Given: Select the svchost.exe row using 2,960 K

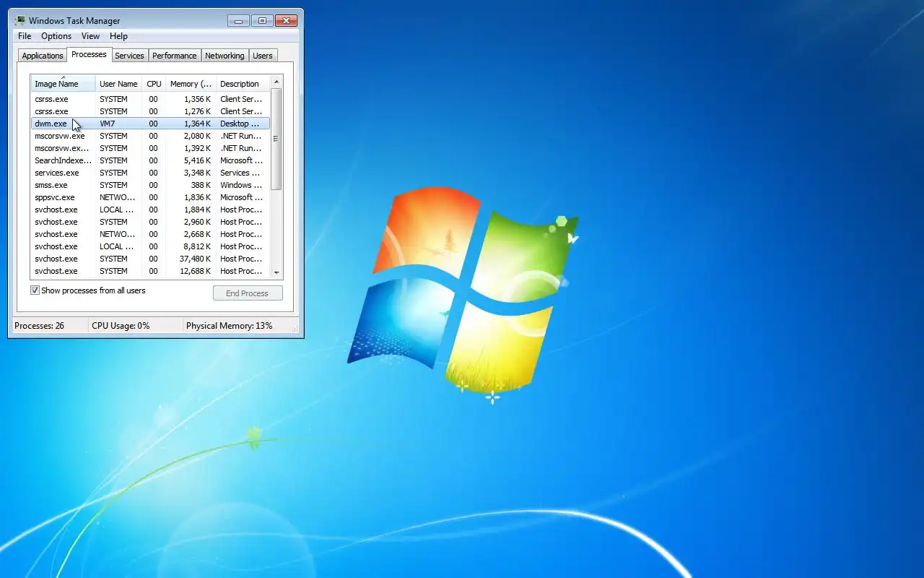Looking at the screenshot, I should pyautogui.click(x=150, y=222).
